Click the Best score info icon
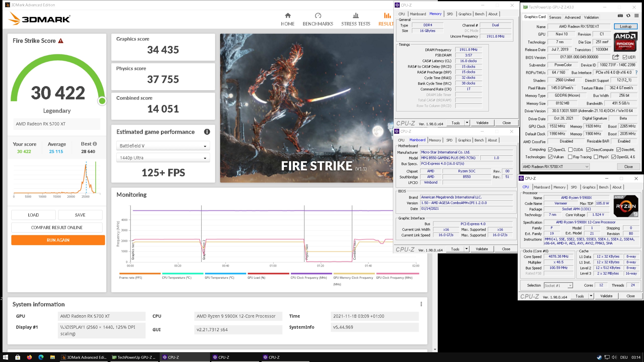Image resolution: width=644 pixels, height=362 pixels. 95,144
